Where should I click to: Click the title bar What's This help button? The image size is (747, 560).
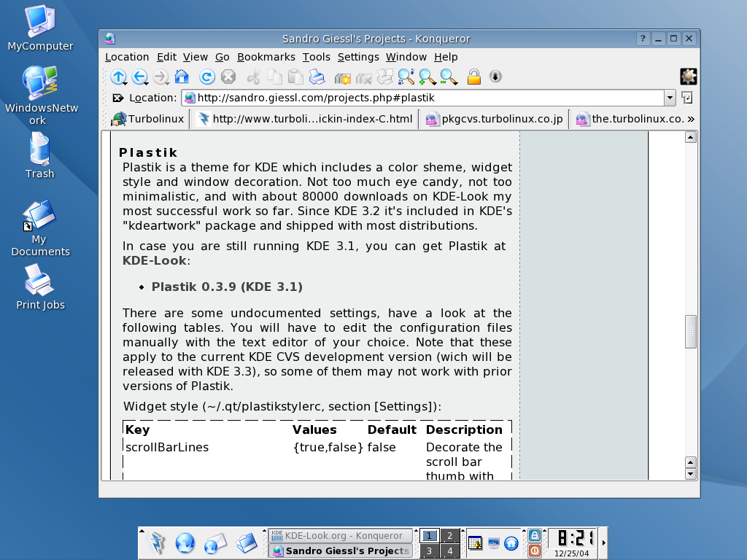coord(643,39)
